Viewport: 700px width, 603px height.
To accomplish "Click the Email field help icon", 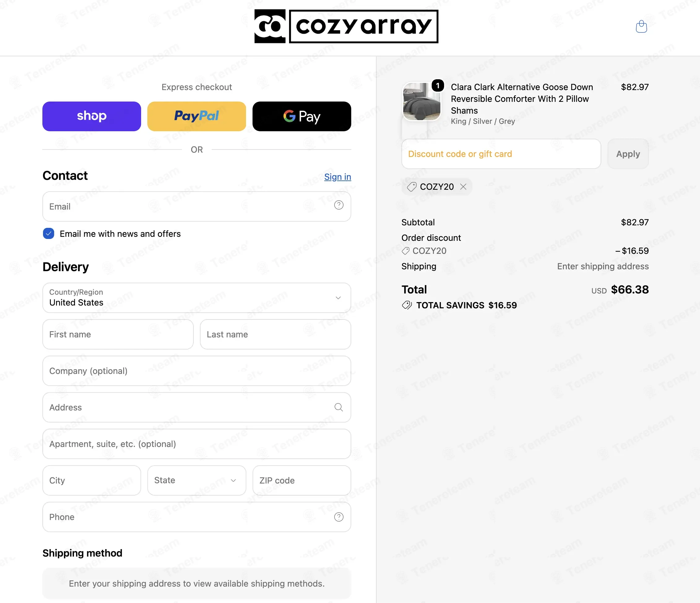I will click(339, 205).
